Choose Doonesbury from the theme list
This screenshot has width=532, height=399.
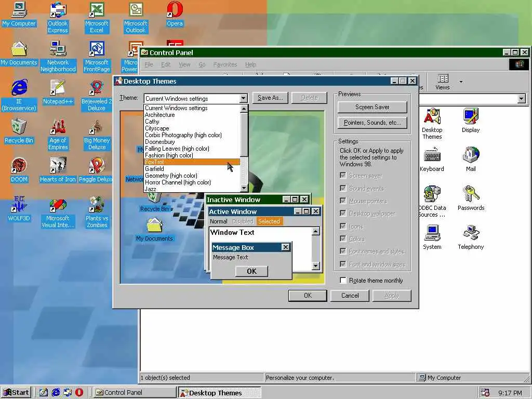tap(192, 142)
